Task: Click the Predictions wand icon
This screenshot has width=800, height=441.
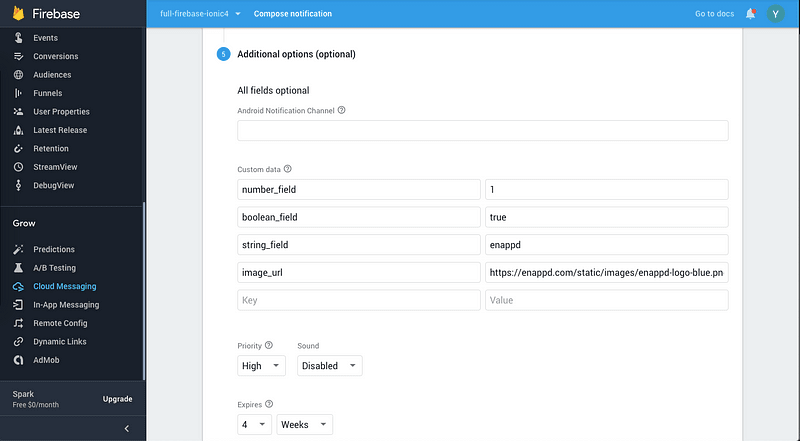Action: click(18, 249)
